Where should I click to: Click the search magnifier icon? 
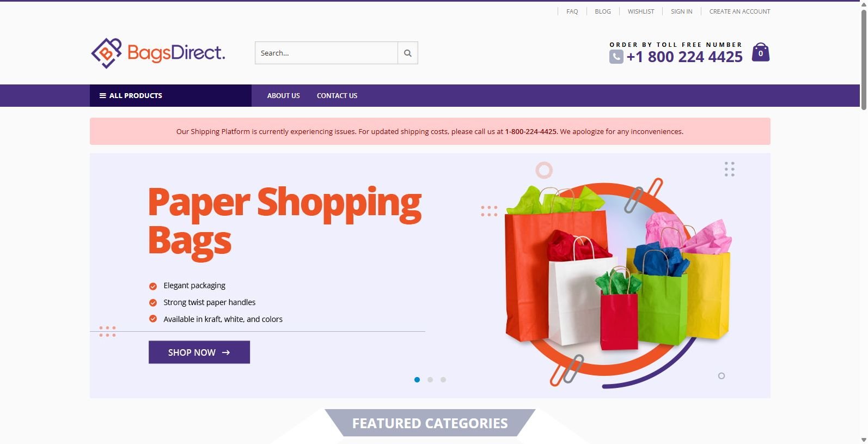pos(408,53)
